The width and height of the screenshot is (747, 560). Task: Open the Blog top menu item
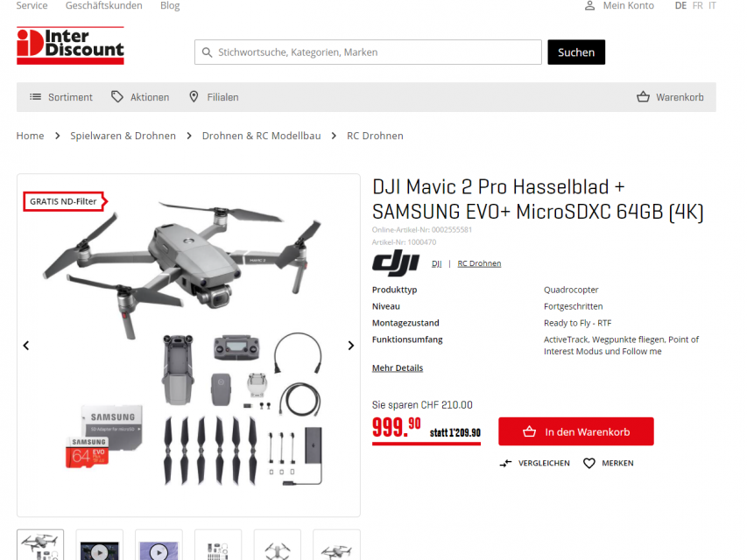[170, 6]
